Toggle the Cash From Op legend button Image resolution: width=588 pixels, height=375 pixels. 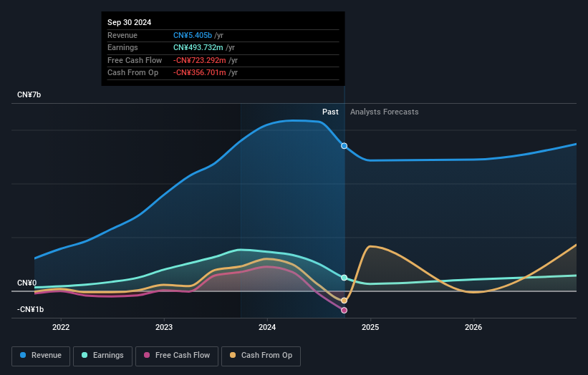(x=261, y=356)
